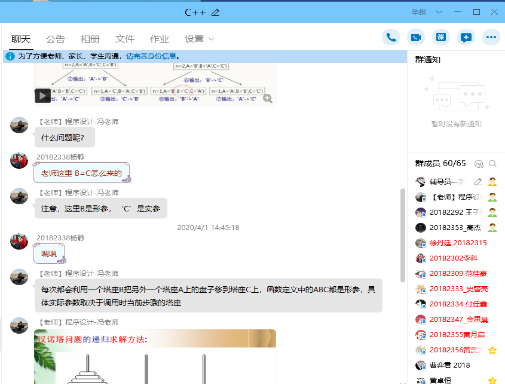The image size is (505, 384).
Task: Select member 20182292 in member list
Action: [456, 212]
